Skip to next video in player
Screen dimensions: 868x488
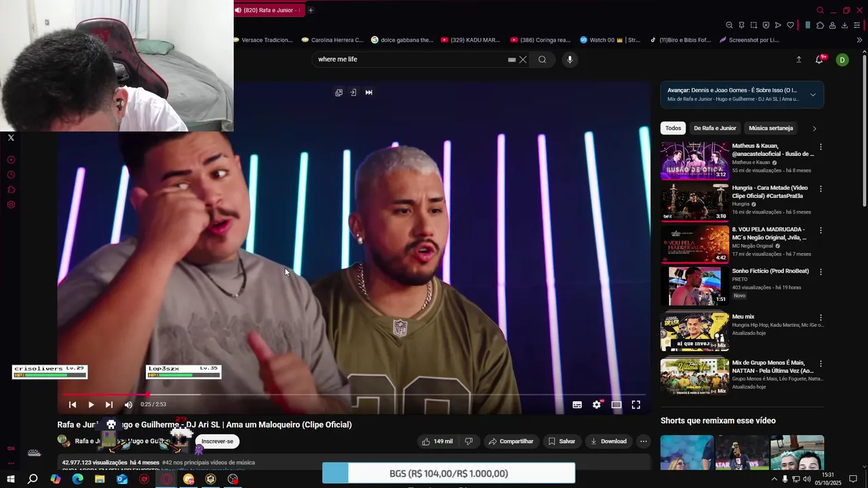(109, 405)
